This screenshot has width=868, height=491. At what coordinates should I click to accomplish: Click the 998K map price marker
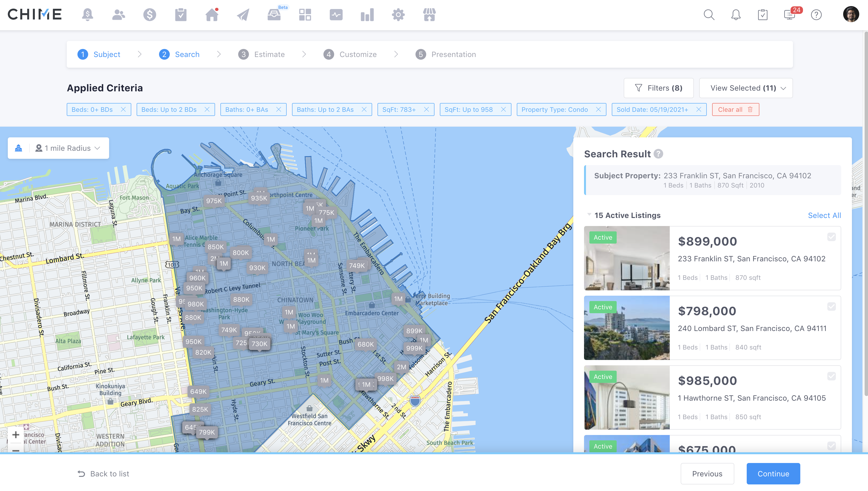385,378
